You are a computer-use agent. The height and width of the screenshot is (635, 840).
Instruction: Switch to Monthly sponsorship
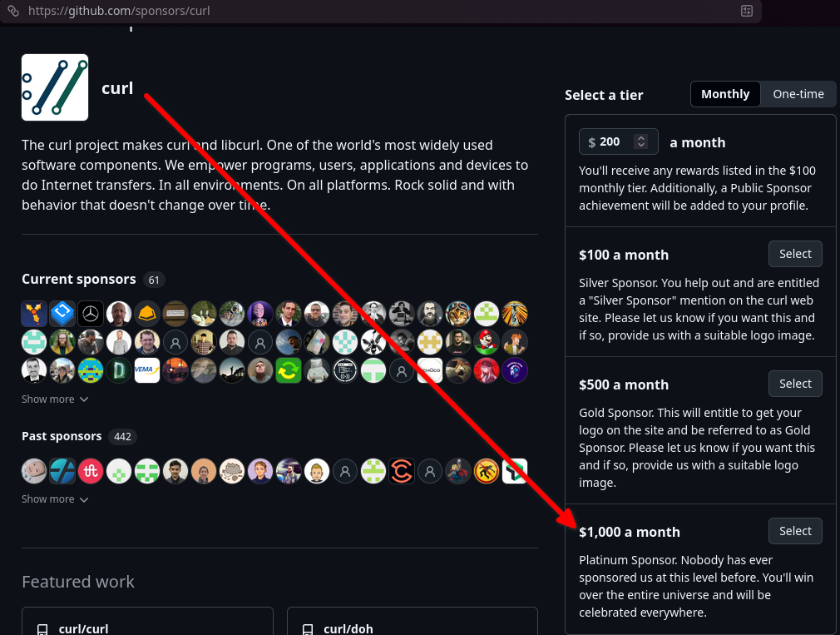[x=725, y=94]
